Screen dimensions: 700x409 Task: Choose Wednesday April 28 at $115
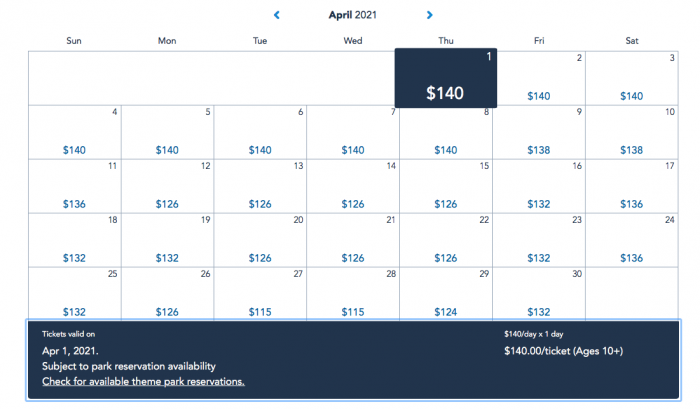coord(353,293)
